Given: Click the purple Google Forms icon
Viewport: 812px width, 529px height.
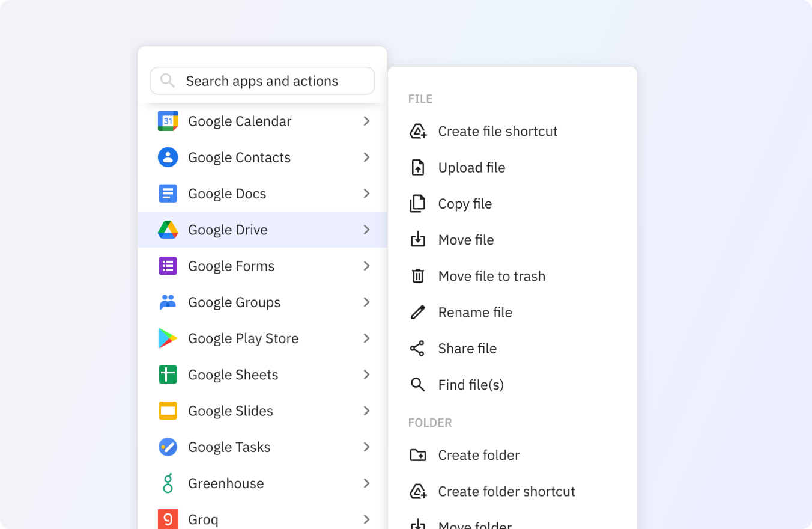Looking at the screenshot, I should pyautogui.click(x=168, y=266).
